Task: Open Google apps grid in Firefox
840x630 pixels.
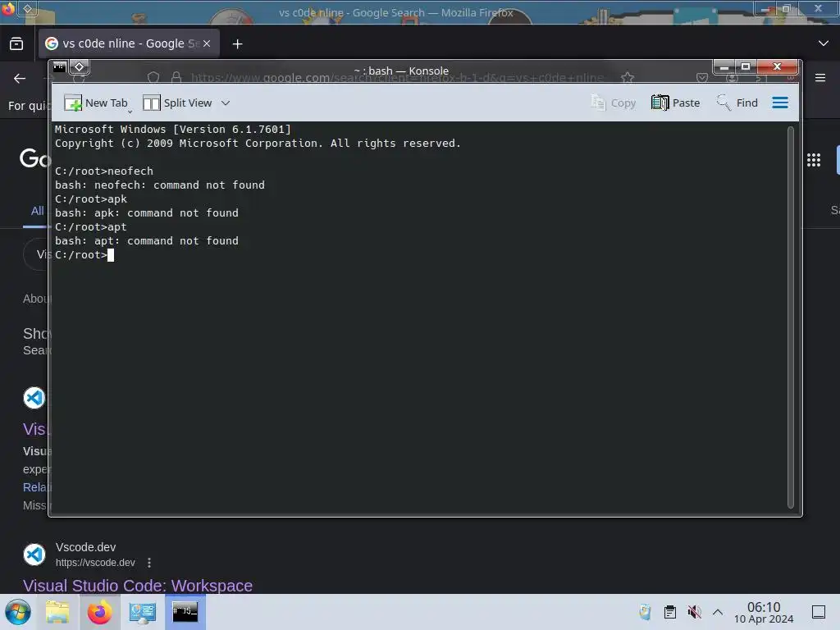Action: click(814, 160)
